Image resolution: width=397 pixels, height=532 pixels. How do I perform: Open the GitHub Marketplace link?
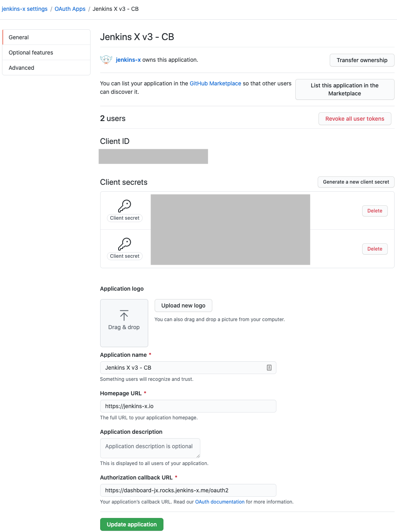click(215, 83)
